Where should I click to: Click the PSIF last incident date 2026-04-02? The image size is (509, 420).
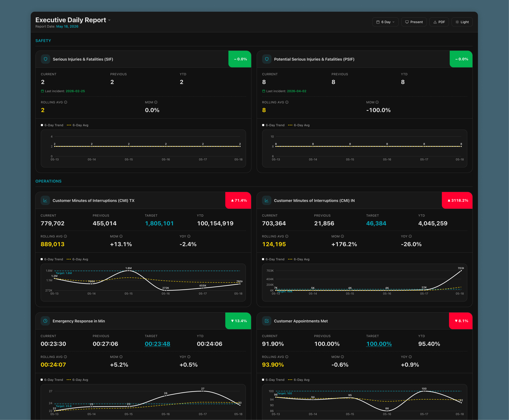click(x=297, y=91)
